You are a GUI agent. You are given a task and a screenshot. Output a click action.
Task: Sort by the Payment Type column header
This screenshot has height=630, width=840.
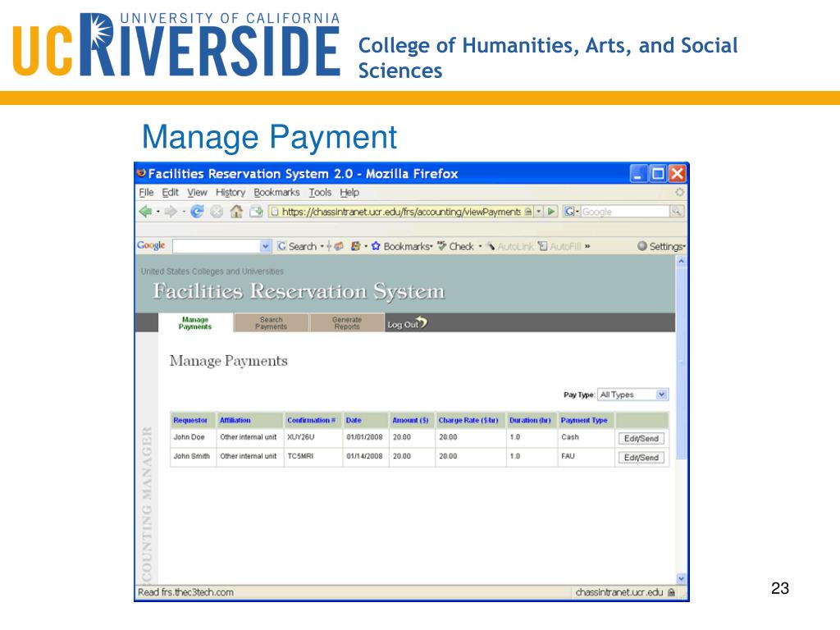[584, 421]
